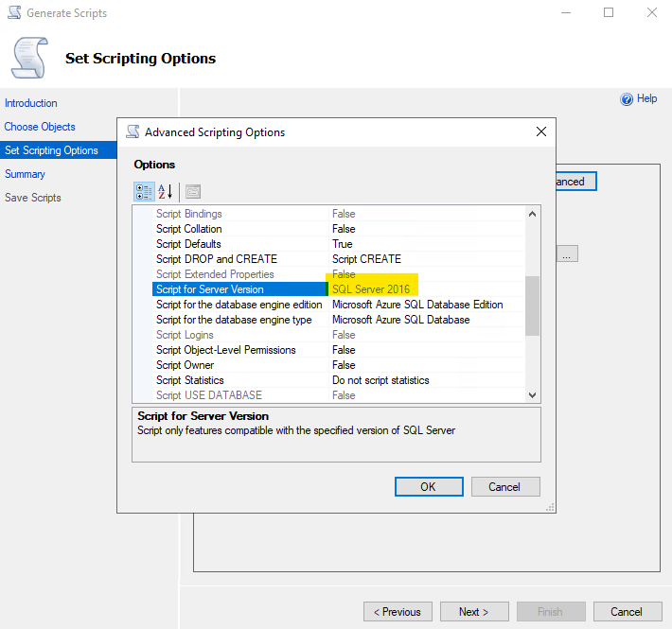This screenshot has width=672, height=629.
Task: Select the Script Bindings property row
Action: (339, 214)
